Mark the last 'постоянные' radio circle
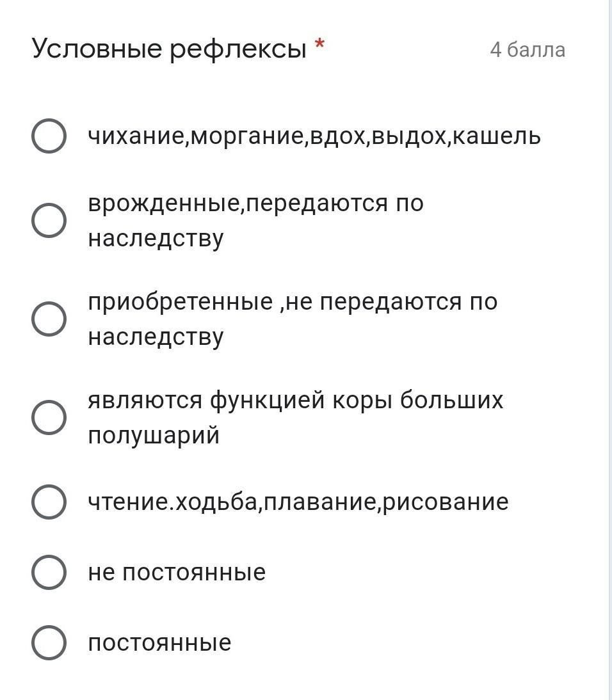Screen dimensions: 612x700 point(49,642)
